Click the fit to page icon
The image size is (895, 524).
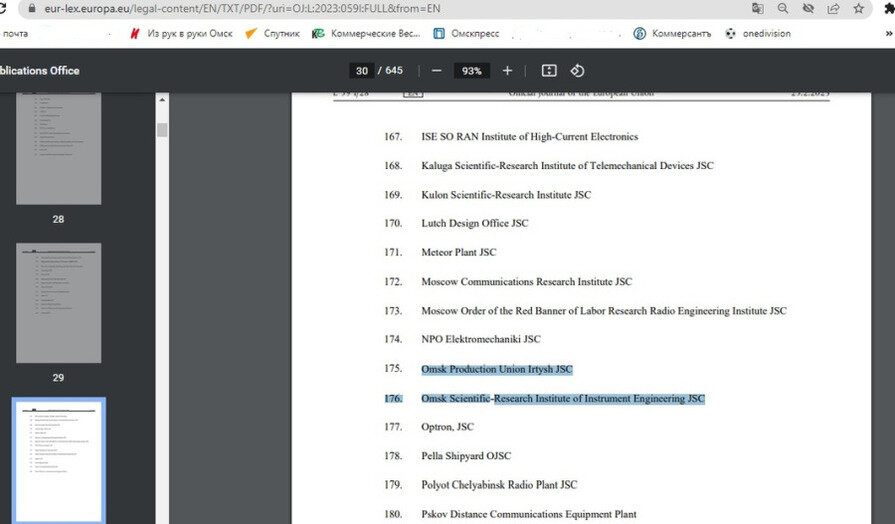click(x=549, y=71)
